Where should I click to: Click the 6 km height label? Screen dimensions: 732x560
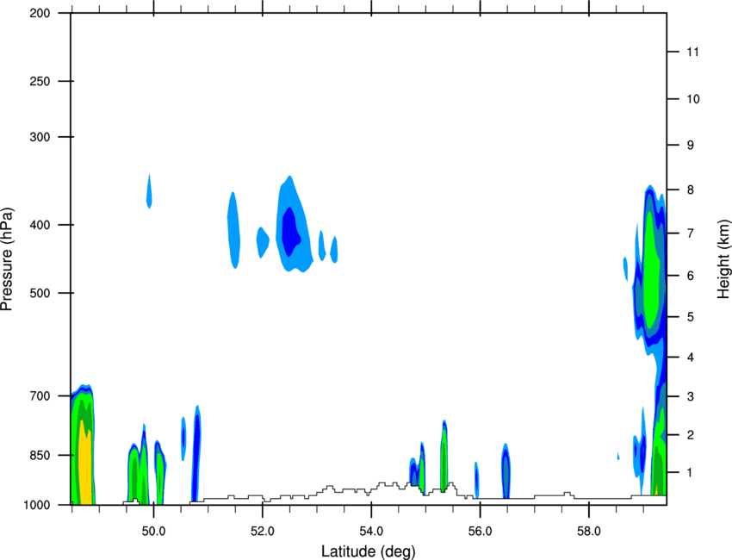(x=691, y=276)
